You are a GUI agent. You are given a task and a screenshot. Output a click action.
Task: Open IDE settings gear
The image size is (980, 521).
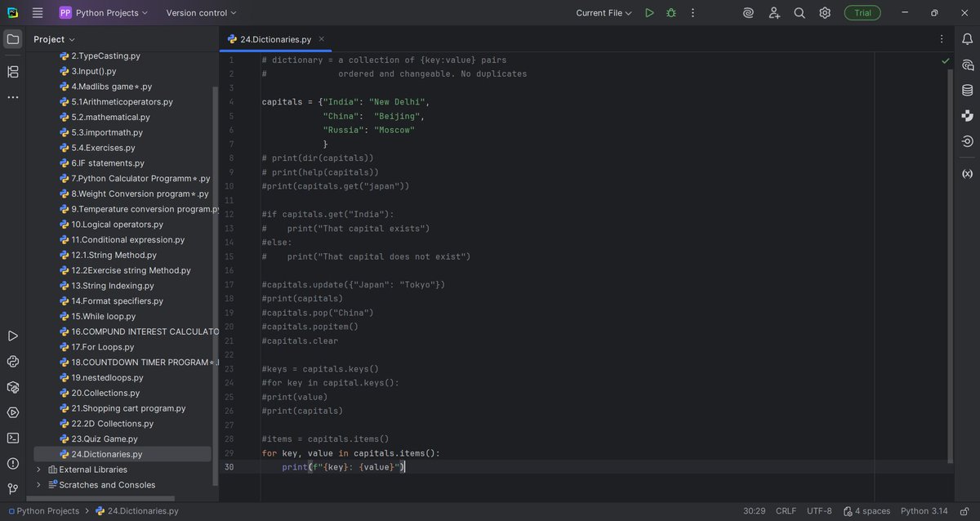coord(825,13)
